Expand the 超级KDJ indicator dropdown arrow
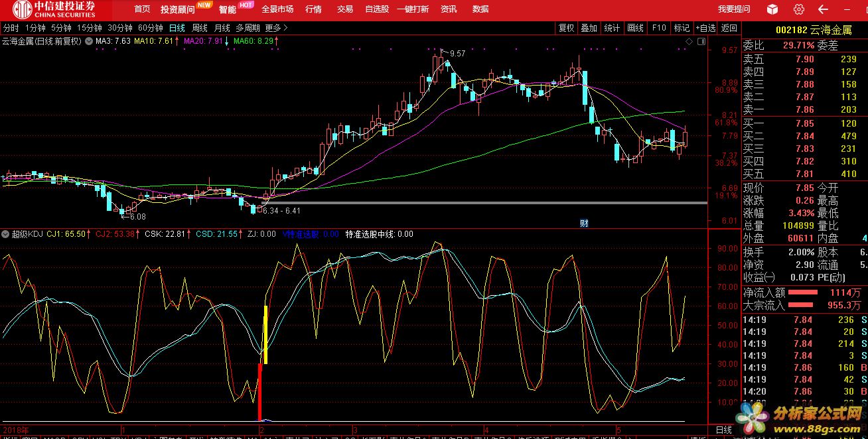This screenshot has height=439, width=868. (x=6, y=234)
